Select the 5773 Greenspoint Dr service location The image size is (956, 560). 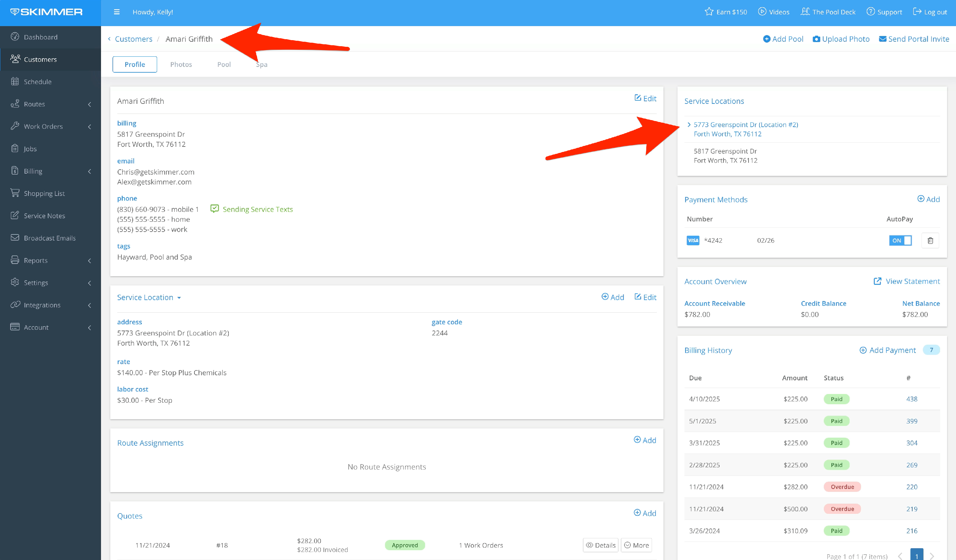click(x=745, y=125)
